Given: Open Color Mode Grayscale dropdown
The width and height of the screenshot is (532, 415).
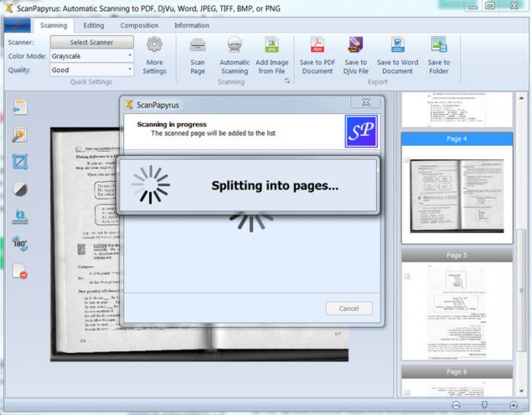Looking at the screenshot, I should click(92, 56).
